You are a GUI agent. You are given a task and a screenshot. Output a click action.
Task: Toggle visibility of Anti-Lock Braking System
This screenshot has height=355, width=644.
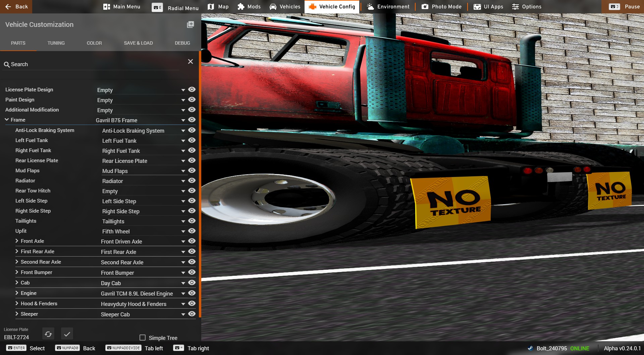click(x=192, y=130)
